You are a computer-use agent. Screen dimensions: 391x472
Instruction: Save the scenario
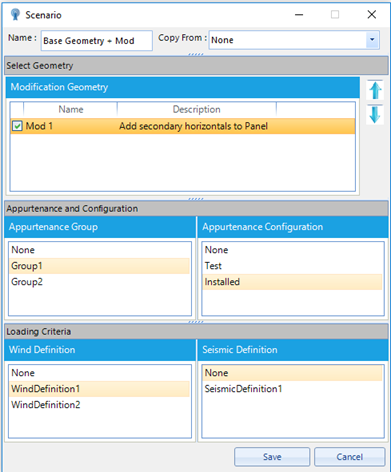(x=272, y=457)
